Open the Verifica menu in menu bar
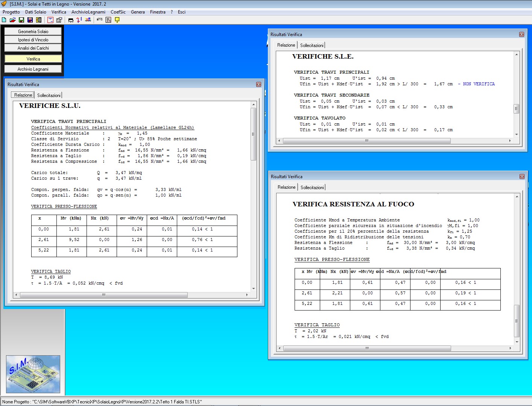Image resolution: width=532 pixels, height=406 pixels. [x=59, y=12]
